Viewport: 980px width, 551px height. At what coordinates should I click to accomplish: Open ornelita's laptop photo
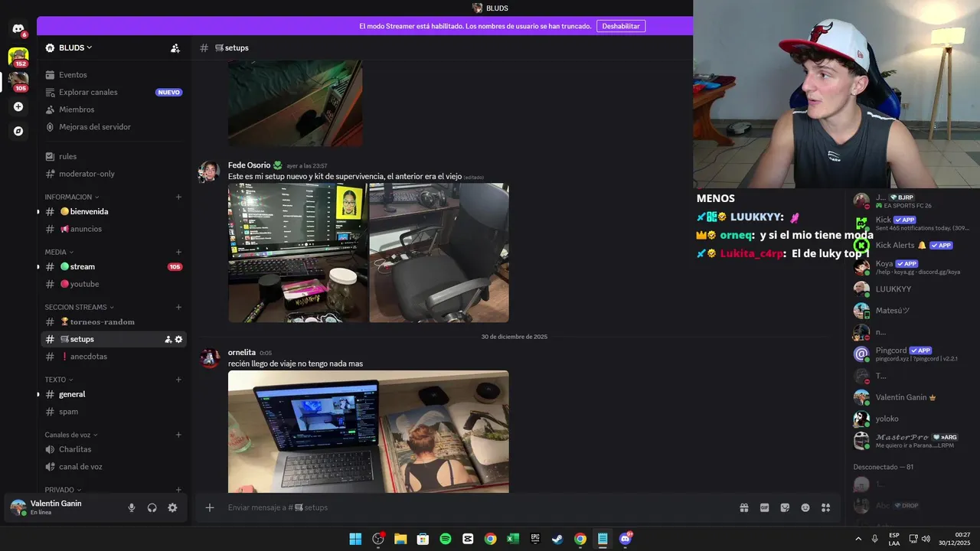(368, 432)
